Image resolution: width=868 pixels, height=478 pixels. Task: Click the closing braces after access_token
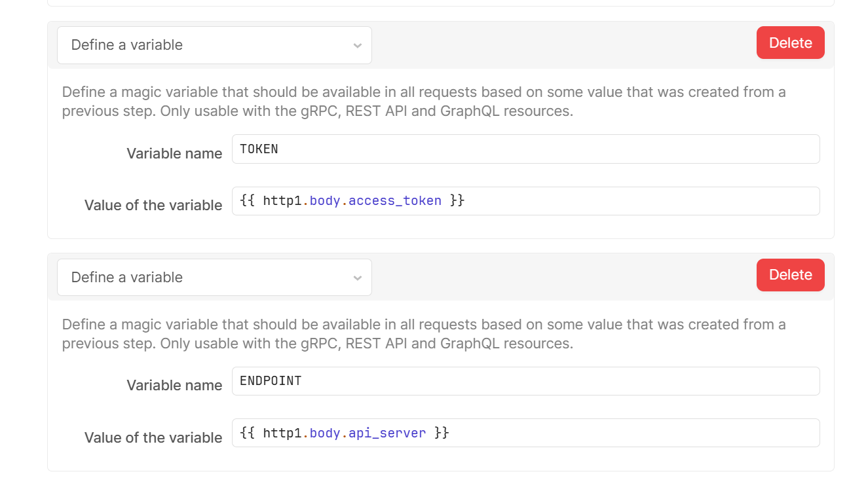coord(457,200)
